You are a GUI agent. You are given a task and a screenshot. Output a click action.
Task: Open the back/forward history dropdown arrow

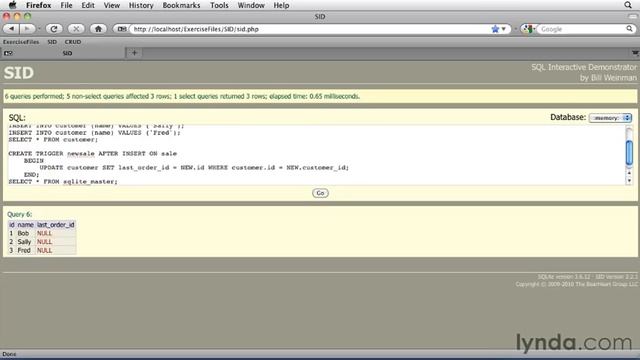pos(39,29)
